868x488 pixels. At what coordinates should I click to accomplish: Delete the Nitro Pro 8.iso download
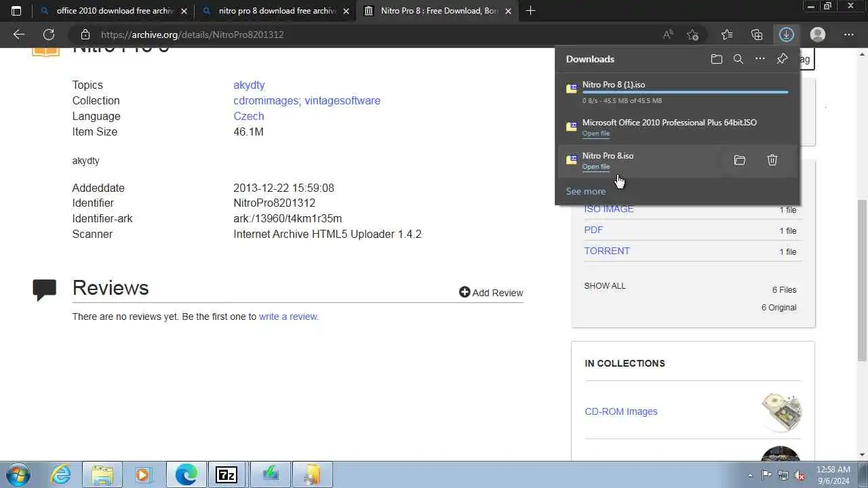(772, 160)
